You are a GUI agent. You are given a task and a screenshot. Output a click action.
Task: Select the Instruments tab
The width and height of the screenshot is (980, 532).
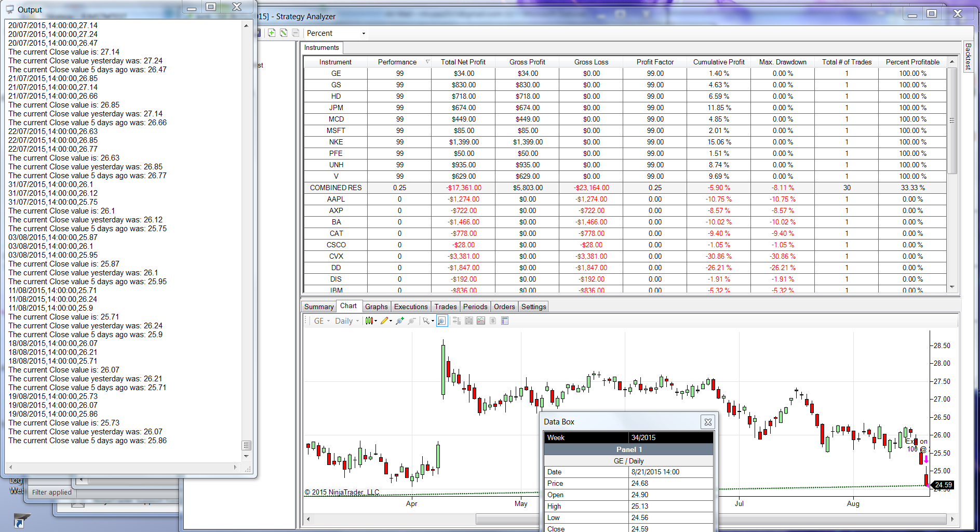[321, 47]
